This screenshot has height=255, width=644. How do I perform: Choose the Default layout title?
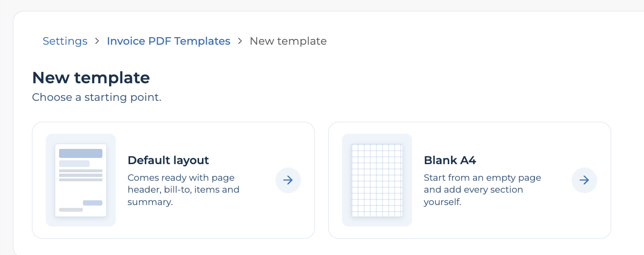pos(168,160)
